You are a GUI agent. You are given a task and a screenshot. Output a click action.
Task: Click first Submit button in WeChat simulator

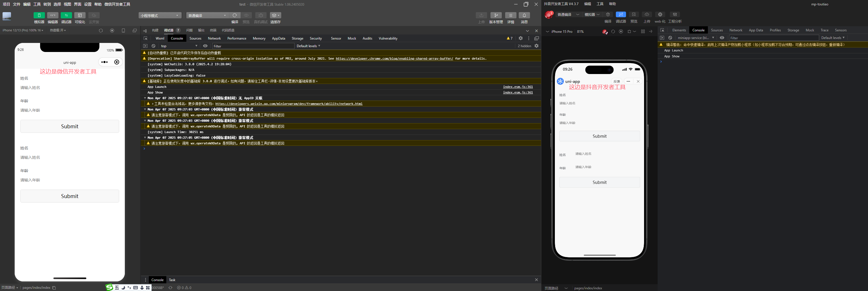coord(70,127)
